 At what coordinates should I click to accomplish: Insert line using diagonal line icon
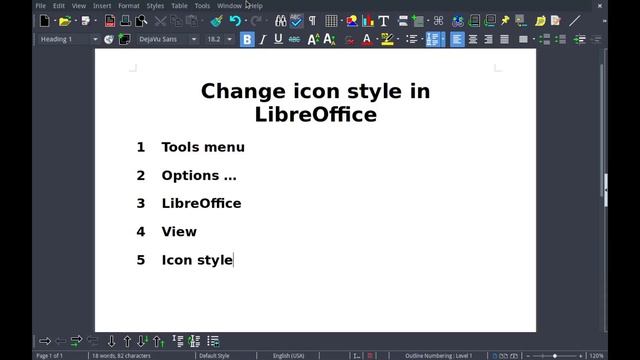[574, 20]
